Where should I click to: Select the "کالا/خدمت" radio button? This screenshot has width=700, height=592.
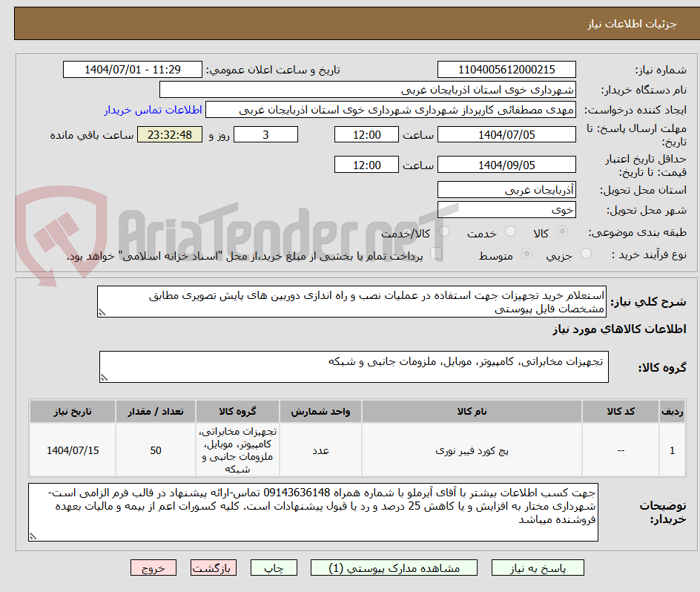click(444, 231)
